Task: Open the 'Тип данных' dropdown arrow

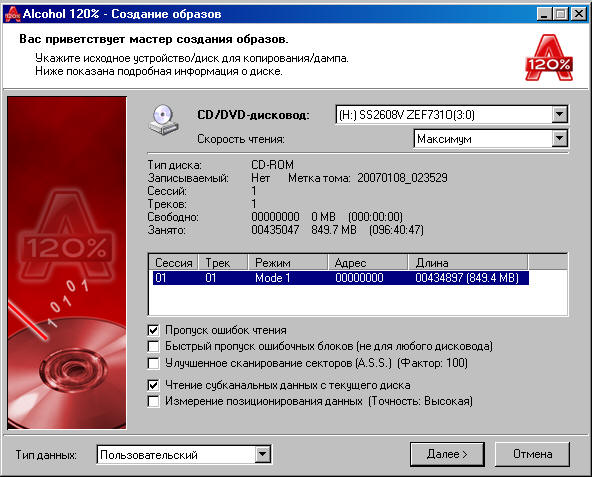Action: (263, 455)
